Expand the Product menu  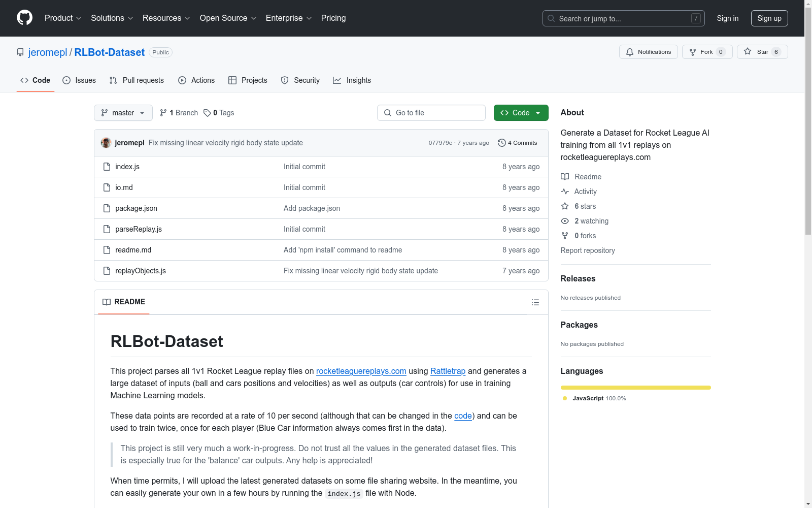[63, 18]
